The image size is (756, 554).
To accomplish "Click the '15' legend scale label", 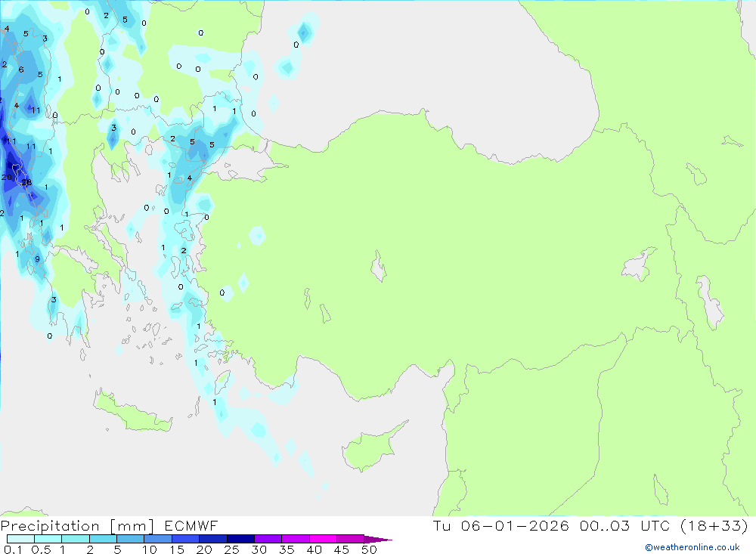I will point(177,549).
